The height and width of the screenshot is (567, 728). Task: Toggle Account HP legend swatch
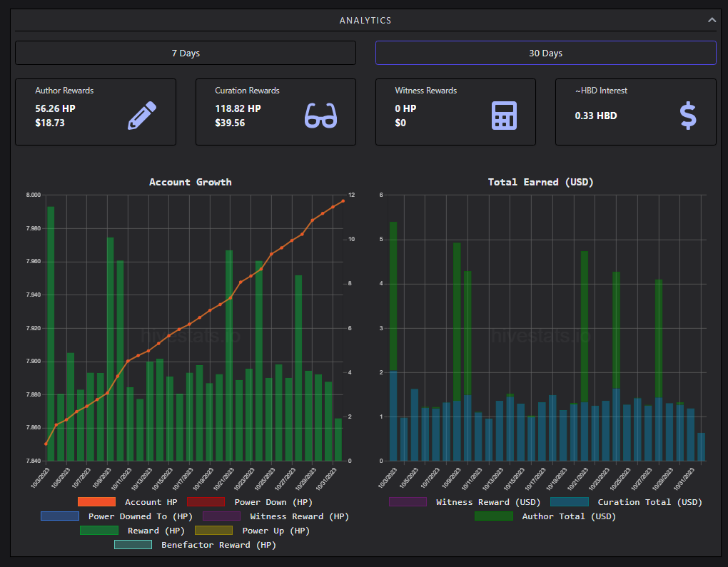tap(96, 501)
